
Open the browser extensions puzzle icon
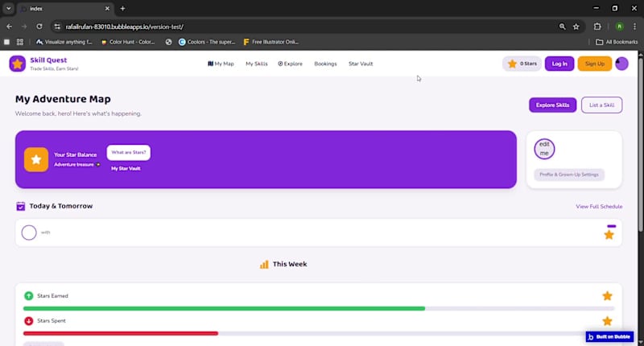pyautogui.click(x=597, y=27)
